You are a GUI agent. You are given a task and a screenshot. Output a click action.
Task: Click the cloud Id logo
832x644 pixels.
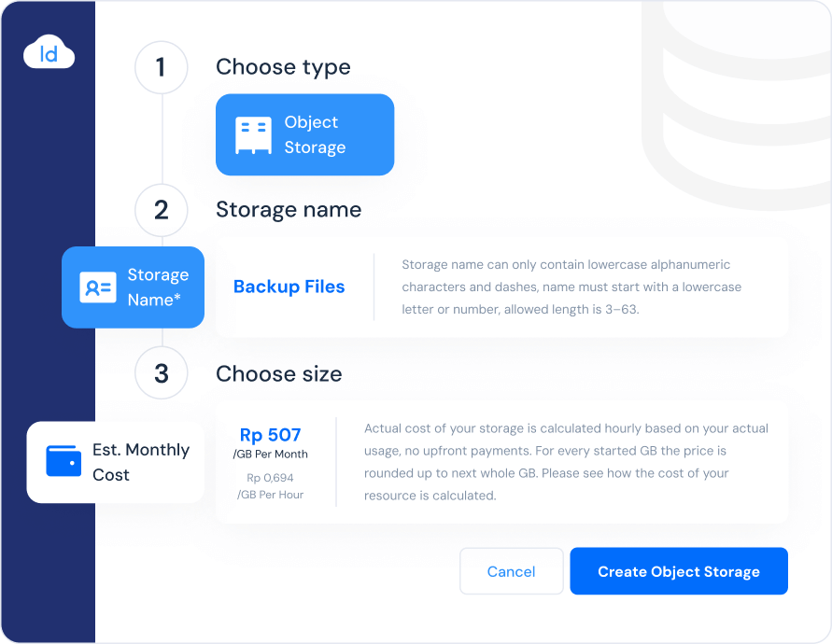click(49, 54)
